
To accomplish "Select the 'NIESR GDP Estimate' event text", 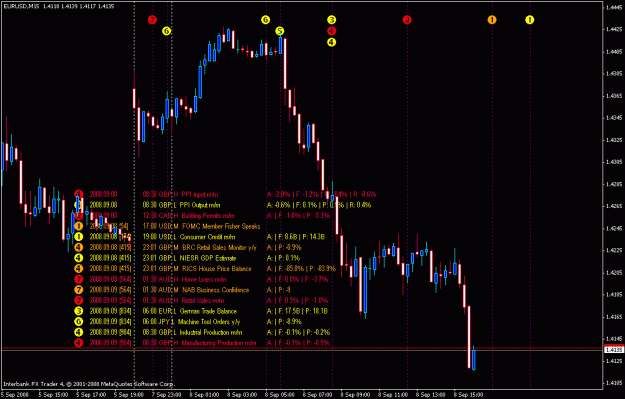I will click(x=208, y=258).
